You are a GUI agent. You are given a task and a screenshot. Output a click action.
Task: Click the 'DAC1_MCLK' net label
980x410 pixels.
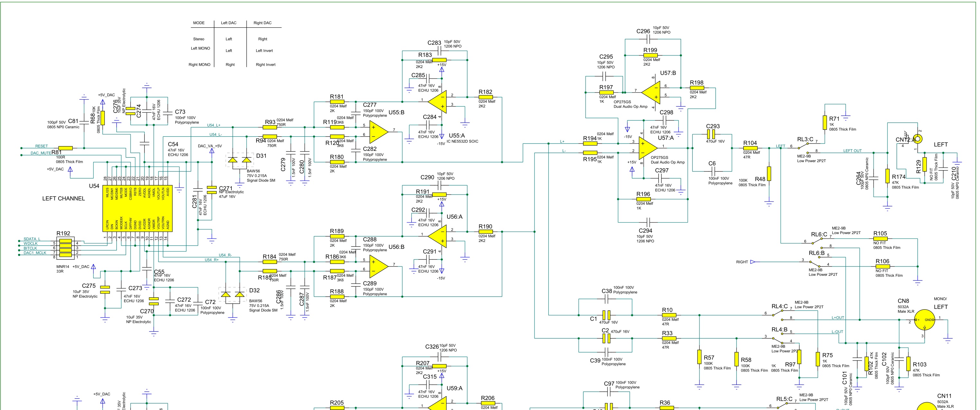pyautogui.click(x=35, y=253)
